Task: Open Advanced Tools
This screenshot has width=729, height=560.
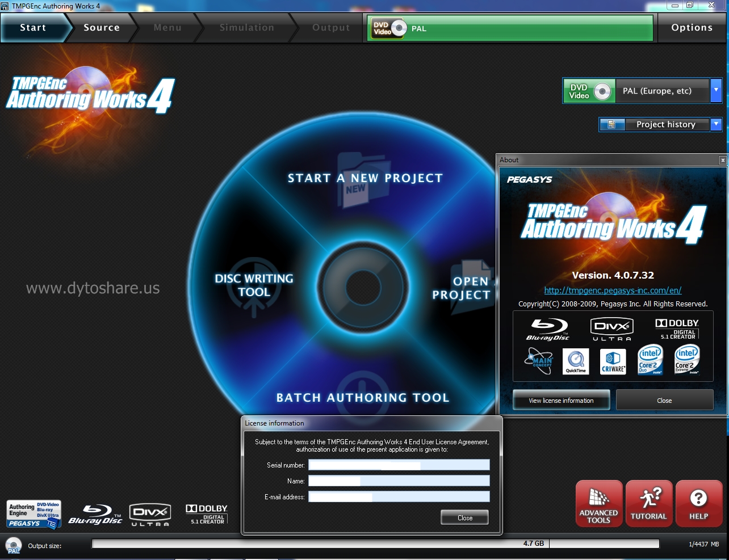Action: point(598,504)
